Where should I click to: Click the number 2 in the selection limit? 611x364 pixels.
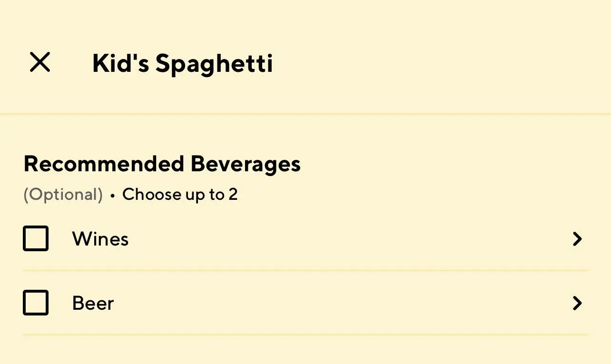pyautogui.click(x=233, y=195)
